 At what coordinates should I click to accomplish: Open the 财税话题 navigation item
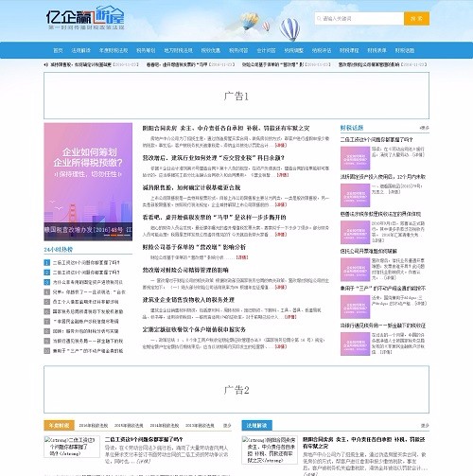coord(405,50)
